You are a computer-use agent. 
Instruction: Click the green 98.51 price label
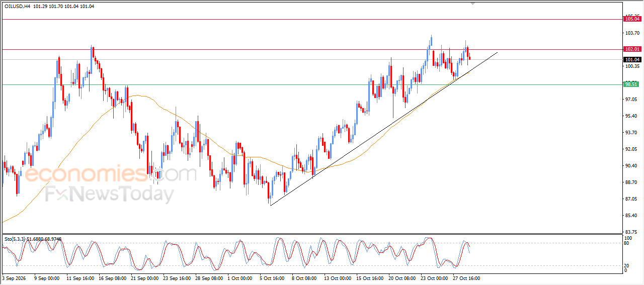tap(632, 84)
